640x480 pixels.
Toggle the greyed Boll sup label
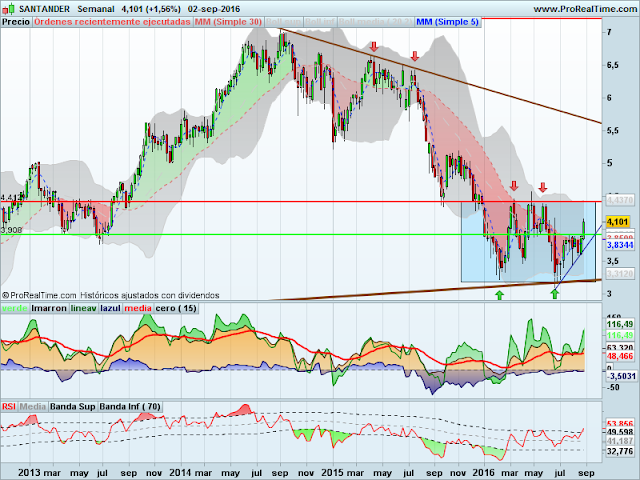(284, 22)
